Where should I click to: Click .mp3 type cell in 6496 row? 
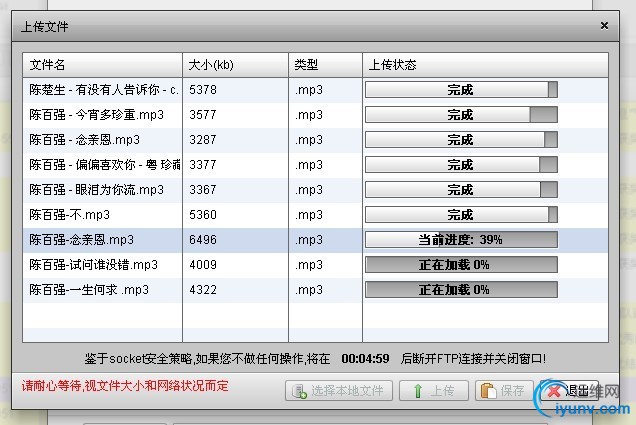pos(309,240)
